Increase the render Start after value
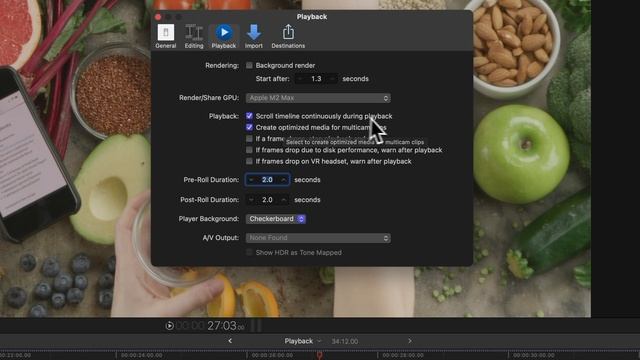 point(333,79)
